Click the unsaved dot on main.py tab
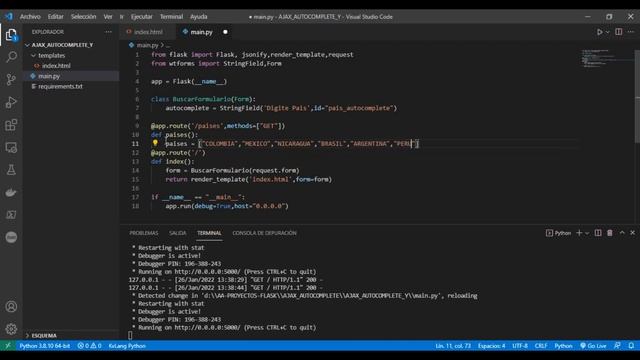This screenshot has width=640, height=360. 225,32
